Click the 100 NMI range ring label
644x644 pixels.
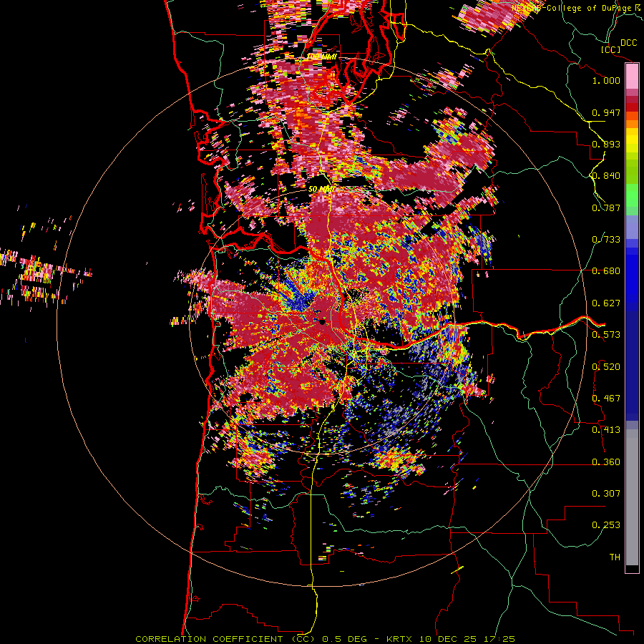pos(321,57)
